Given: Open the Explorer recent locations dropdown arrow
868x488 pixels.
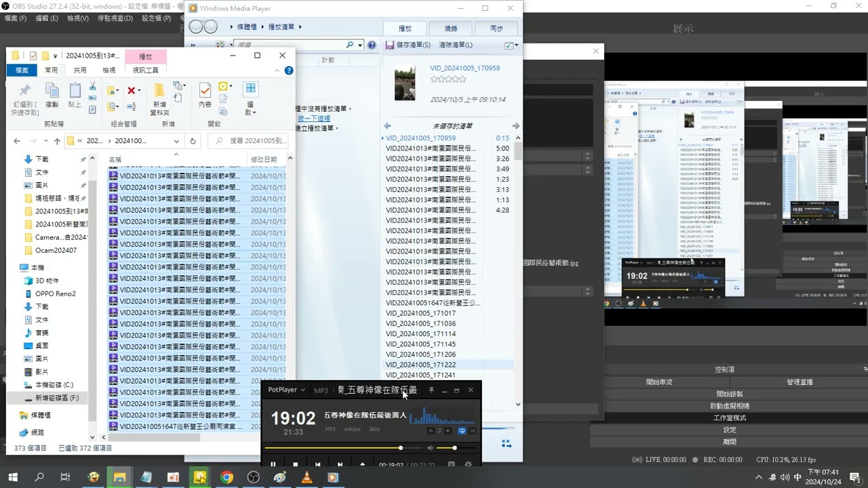Looking at the screenshot, I should point(45,141).
